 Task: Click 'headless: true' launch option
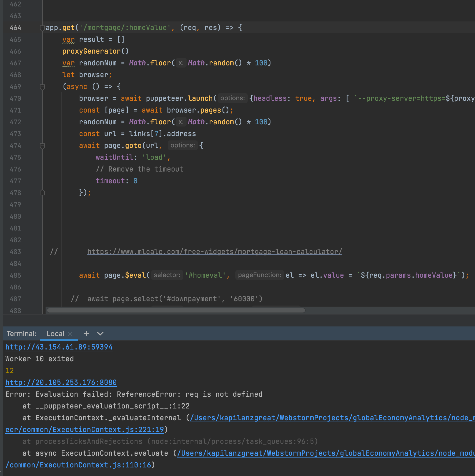point(283,98)
